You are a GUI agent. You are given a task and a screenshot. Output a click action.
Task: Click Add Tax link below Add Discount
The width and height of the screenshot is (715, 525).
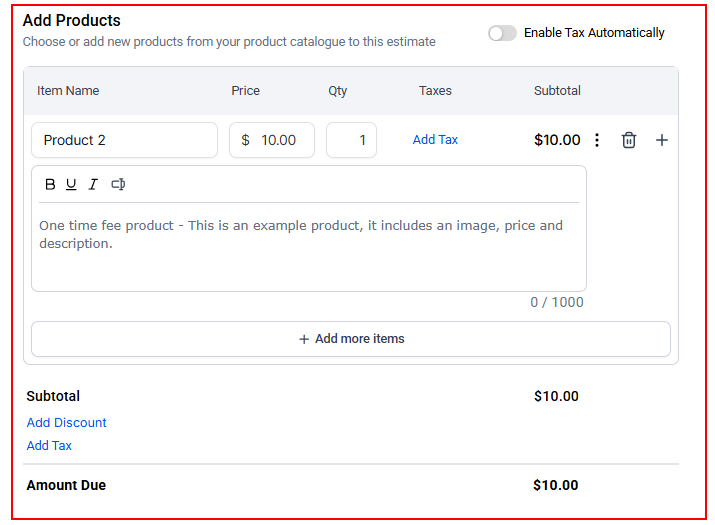[x=49, y=446]
